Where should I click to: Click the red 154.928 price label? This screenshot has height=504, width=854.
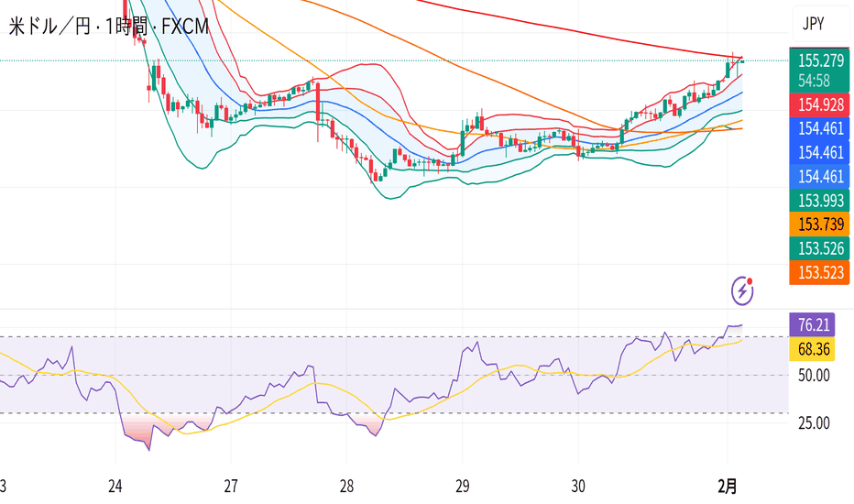coord(820,103)
